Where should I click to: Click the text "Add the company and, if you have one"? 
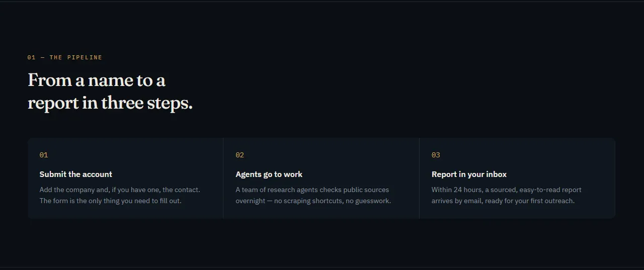click(x=100, y=190)
